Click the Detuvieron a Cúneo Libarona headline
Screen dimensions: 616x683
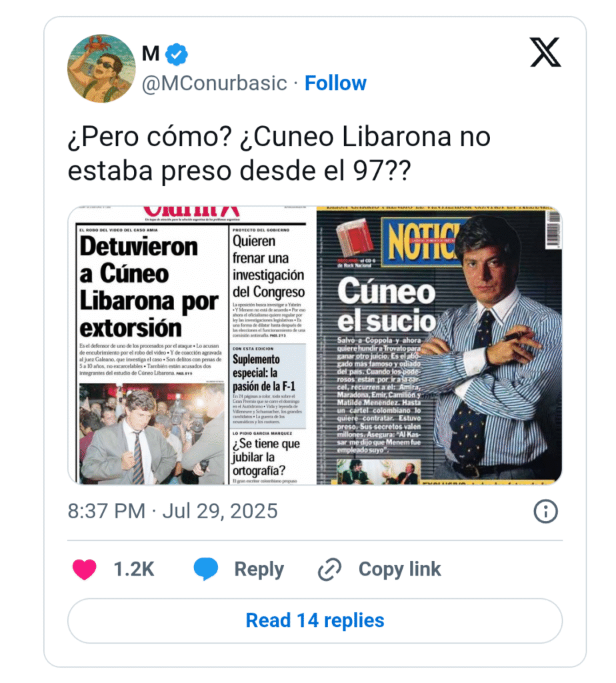(149, 287)
